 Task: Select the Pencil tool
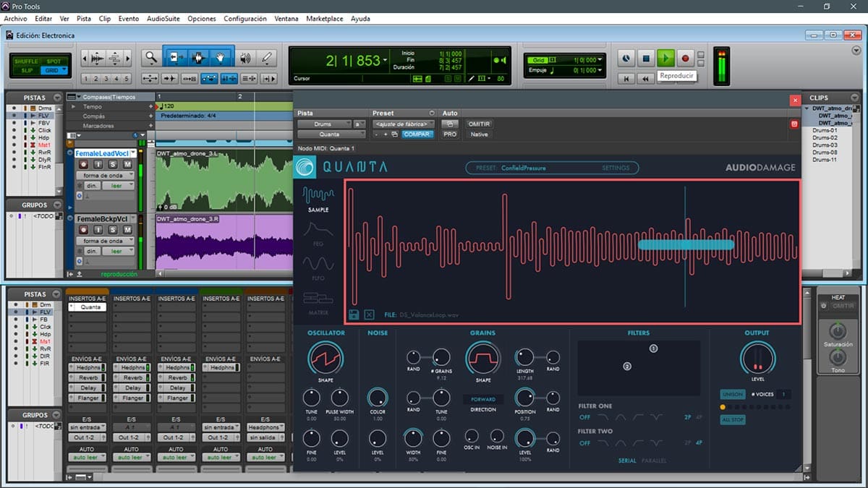[x=267, y=58]
